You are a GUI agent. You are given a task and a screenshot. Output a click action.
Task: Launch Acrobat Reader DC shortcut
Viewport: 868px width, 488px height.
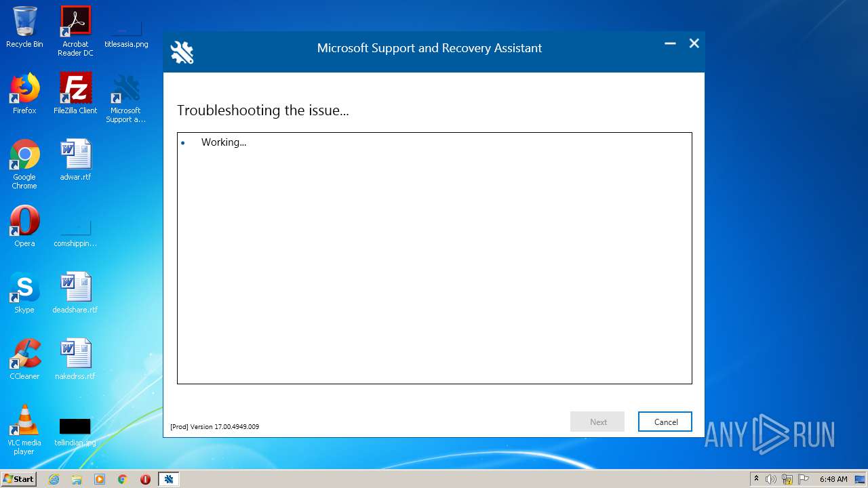pos(75,31)
